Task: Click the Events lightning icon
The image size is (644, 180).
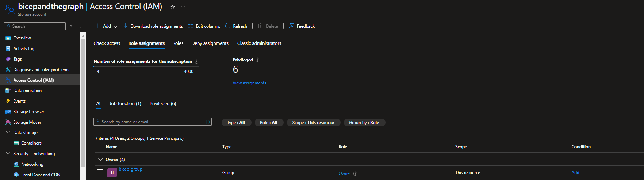Action: (x=8, y=101)
